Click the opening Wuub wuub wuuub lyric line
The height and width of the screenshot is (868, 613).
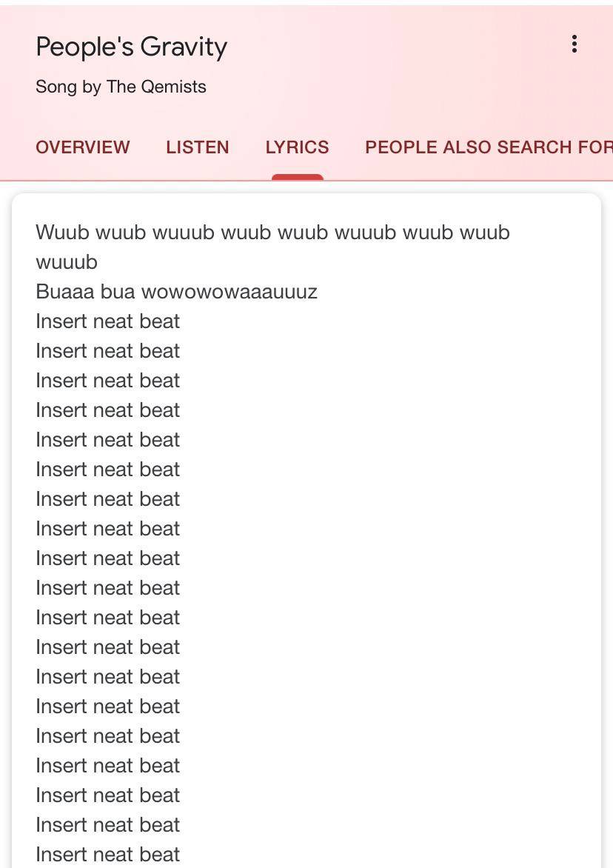tap(272, 233)
